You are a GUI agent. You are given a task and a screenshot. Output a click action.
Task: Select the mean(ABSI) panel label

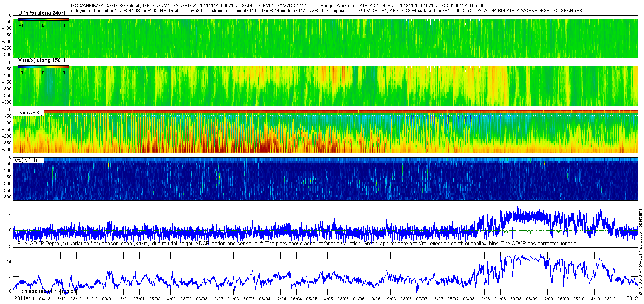29,113
